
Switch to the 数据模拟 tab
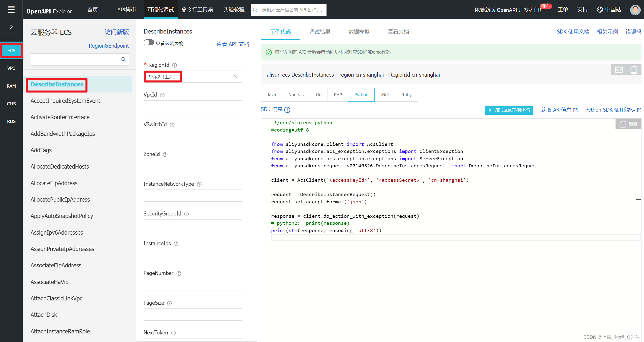[x=359, y=32]
